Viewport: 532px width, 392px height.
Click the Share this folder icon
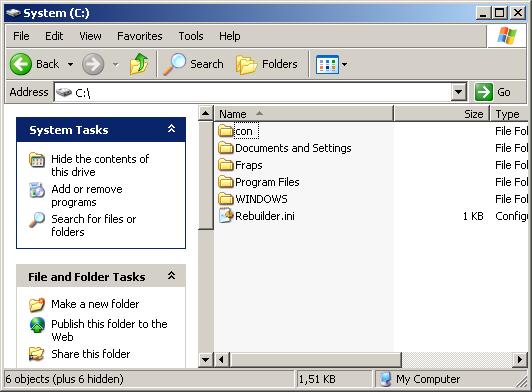[x=37, y=354]
